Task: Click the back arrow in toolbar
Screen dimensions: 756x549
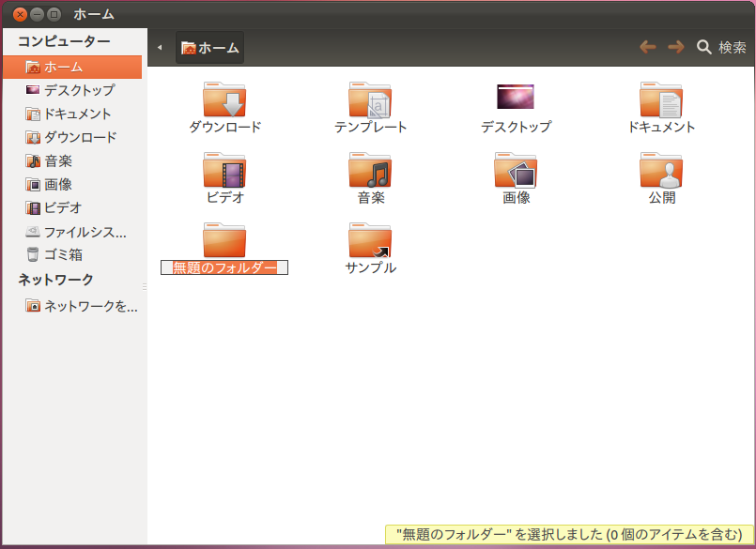Action: click(x=647, y=47)
